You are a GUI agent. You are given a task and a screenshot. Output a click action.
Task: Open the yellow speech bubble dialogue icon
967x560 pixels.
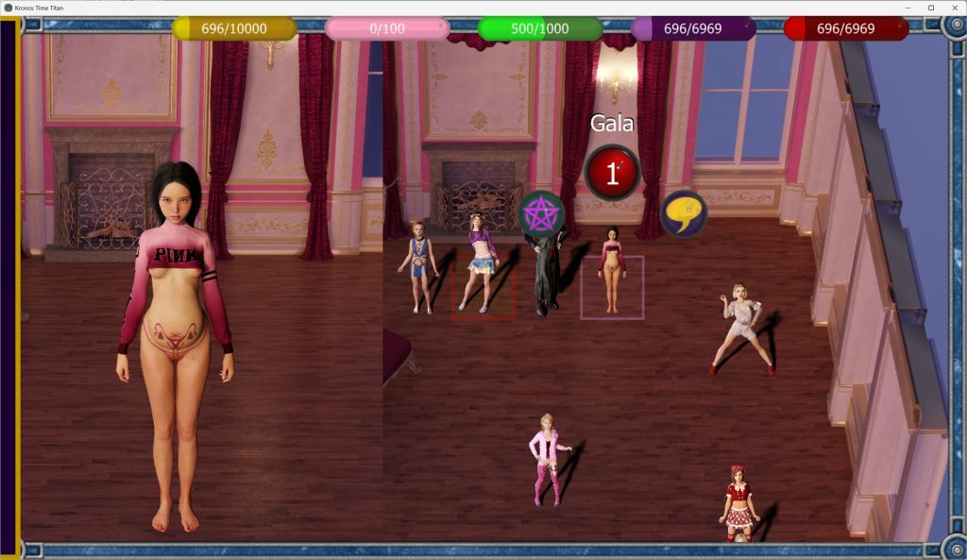(683, 213)
